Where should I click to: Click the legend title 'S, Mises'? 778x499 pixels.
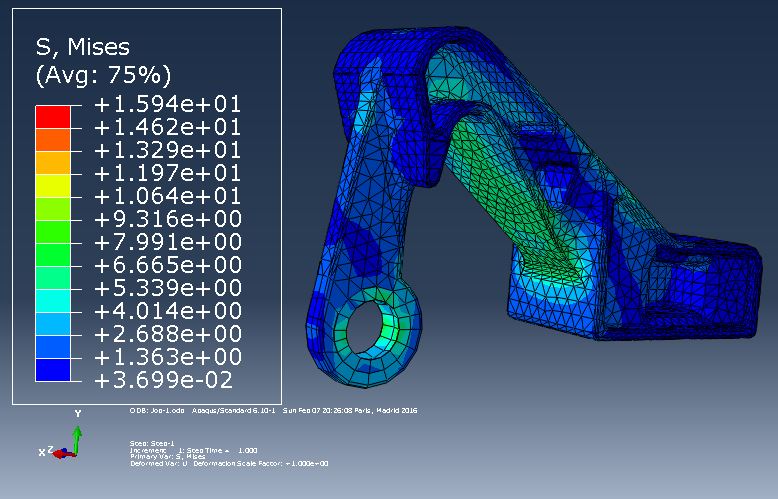[x=82, y=47]
